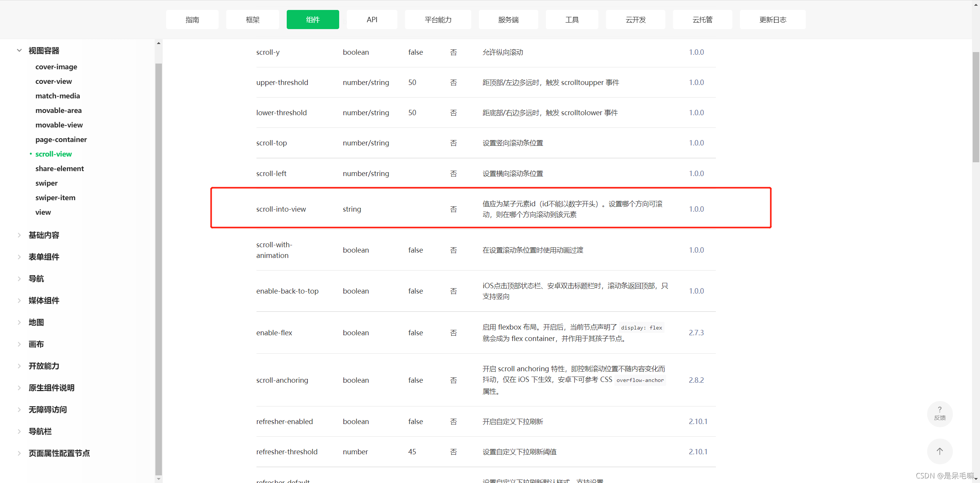Open movable-area in the sidebar

58,110
